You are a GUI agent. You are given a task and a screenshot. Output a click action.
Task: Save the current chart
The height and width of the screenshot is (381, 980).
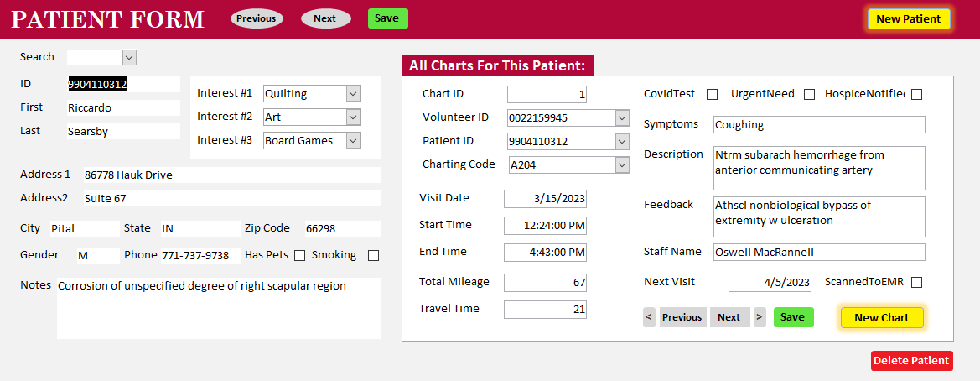(793, 317)
